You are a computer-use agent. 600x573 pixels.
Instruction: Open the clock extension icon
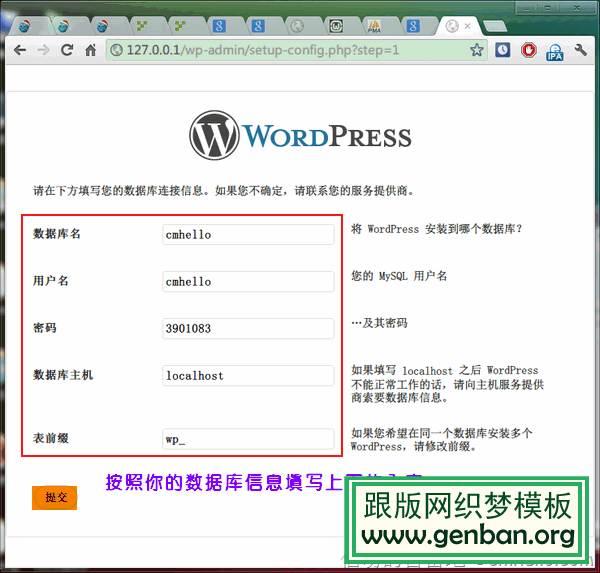(502, 50)
